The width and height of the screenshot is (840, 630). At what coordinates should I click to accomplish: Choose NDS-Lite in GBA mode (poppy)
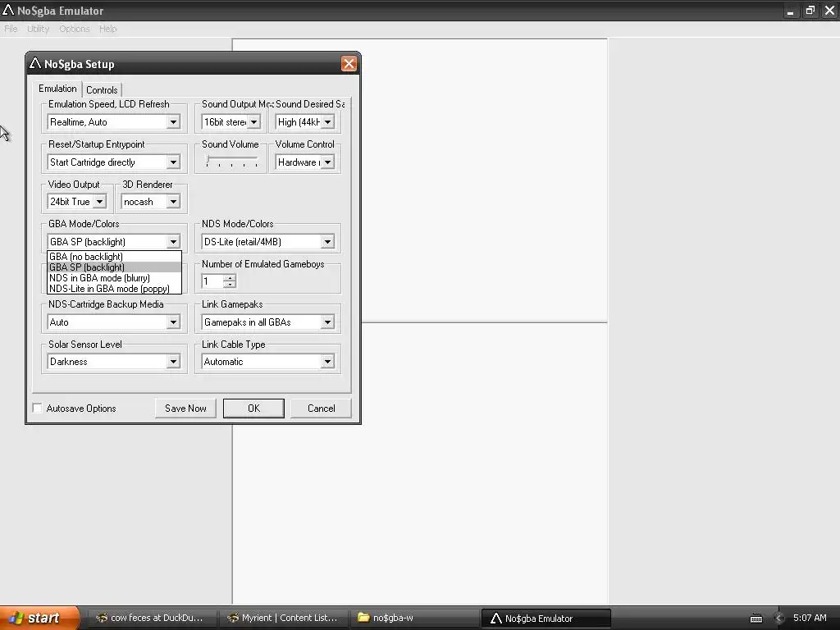(x=114, y=289)
